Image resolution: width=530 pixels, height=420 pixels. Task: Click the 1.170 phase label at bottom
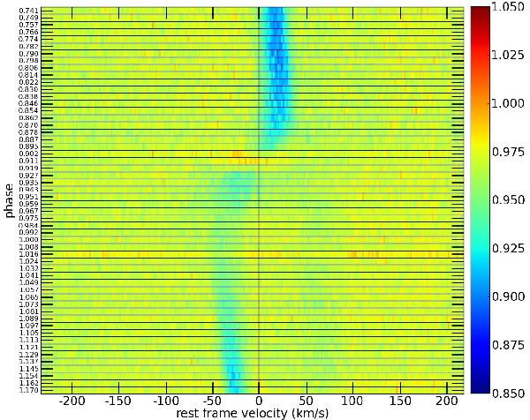28,391
